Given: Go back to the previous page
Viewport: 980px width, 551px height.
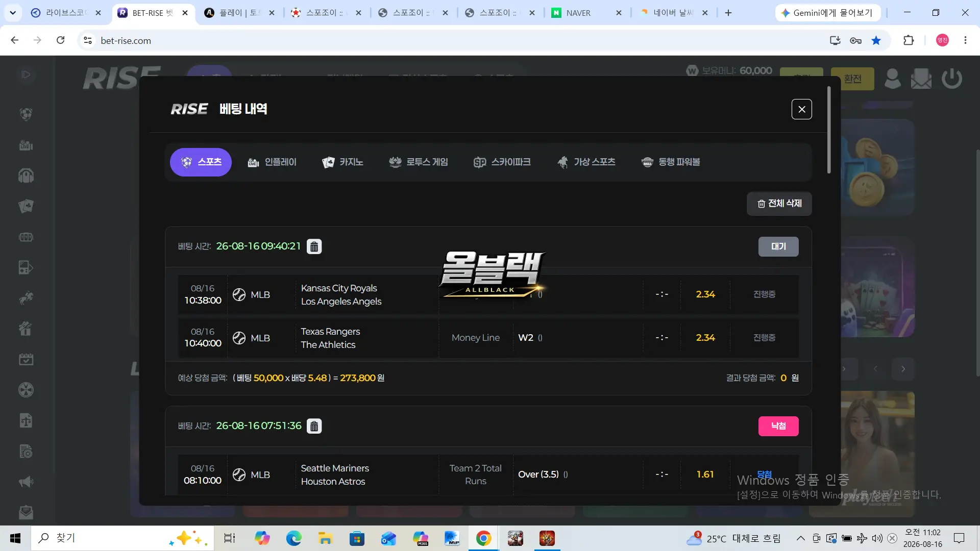Looking at the screenshot, I should (15, 40).
